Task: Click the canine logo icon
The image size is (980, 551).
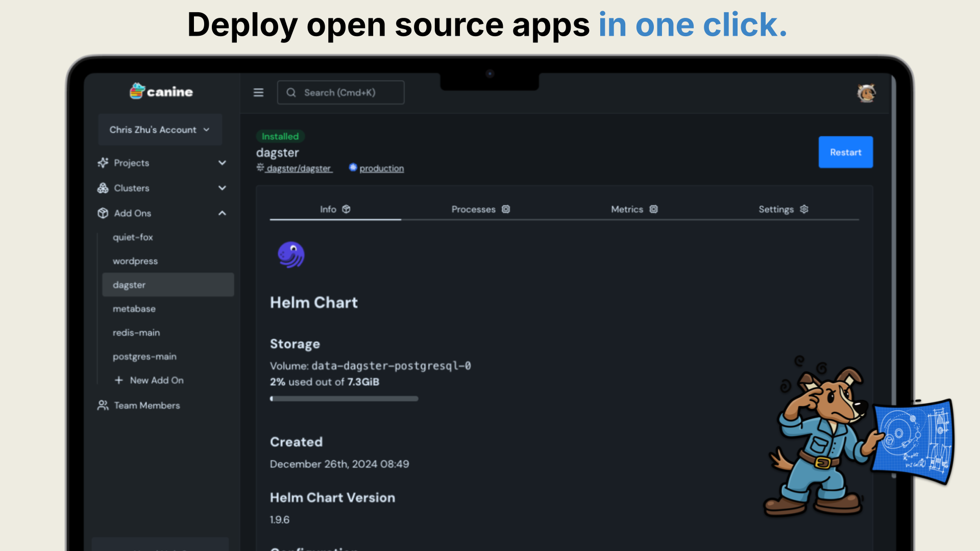Action: pyautogui.click(x=137, y=91)
